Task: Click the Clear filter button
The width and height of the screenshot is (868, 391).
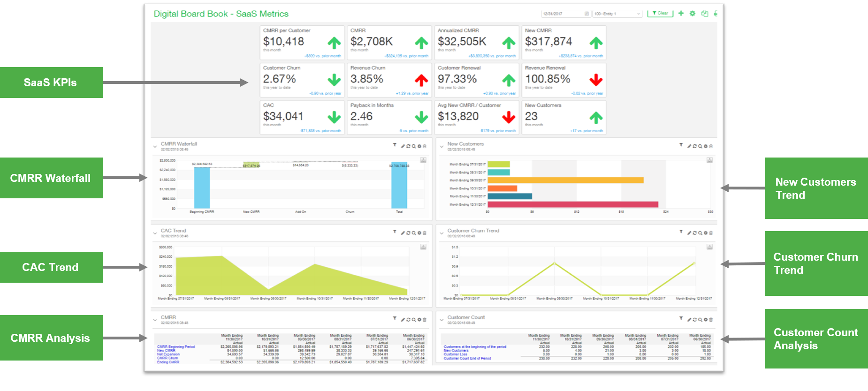Action: (660, 14)
